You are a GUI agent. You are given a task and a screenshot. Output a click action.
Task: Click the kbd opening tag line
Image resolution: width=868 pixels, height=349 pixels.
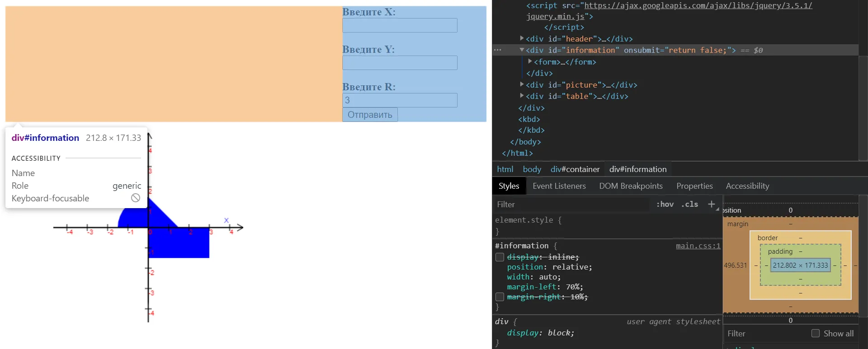pyautogui.click(x=529, y=119)
